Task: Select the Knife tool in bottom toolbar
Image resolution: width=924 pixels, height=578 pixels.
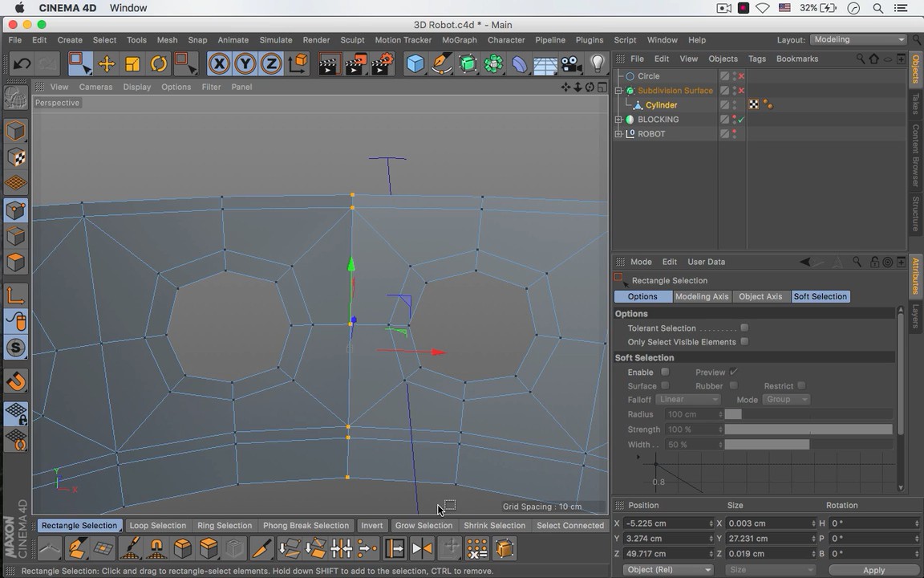Action: (261, 549)
